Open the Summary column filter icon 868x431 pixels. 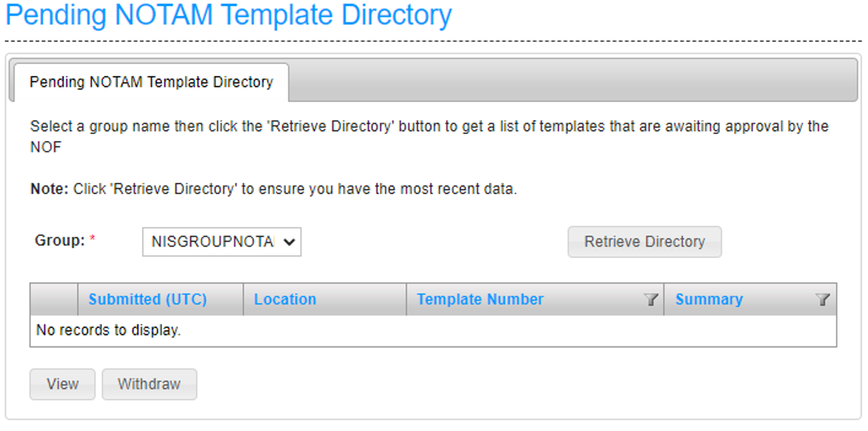[x=823, y=300]
